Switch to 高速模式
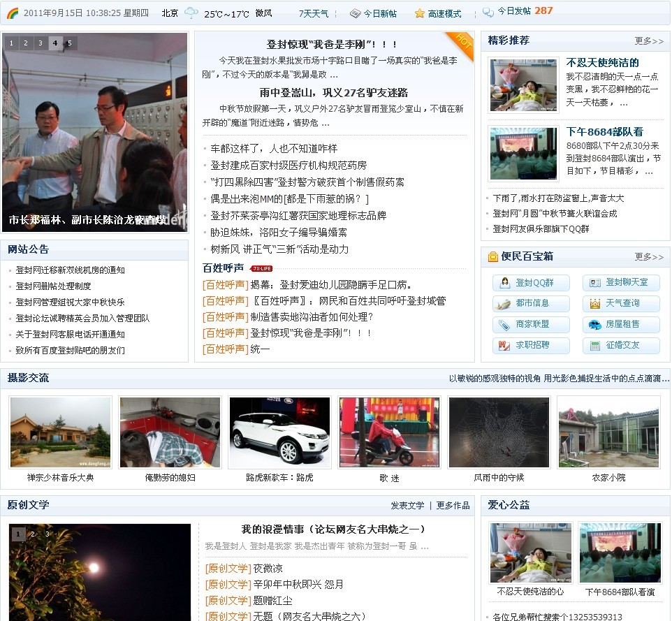Screen dimensions: 672x621 [444, 14]
